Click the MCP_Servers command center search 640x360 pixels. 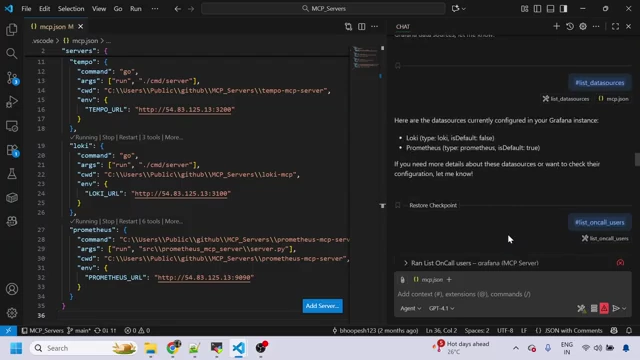tap(323, 9)
